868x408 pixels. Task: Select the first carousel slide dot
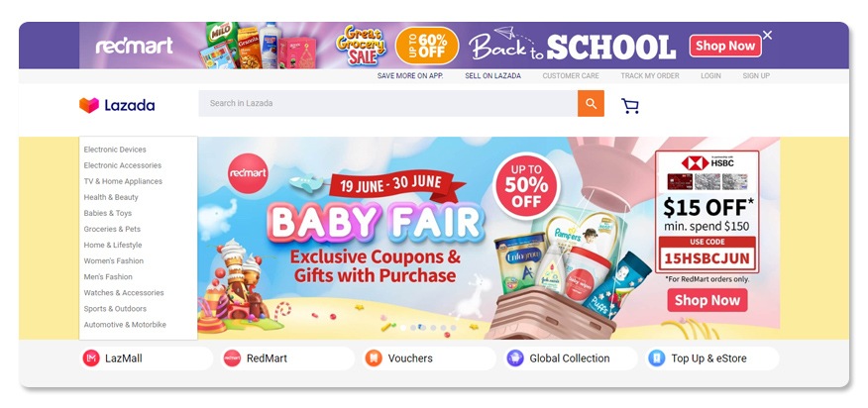click(x=403, y=328)
